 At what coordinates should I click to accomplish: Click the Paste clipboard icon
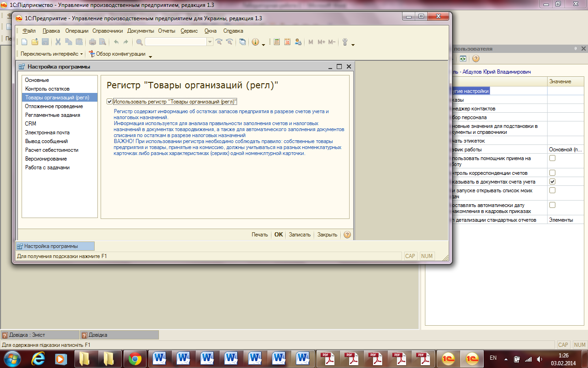(79, 42)
